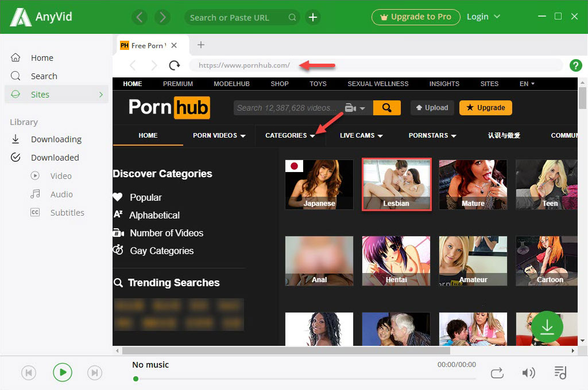The image size is (588, 390).
Task: Click the address bar showing the site URL
Action: [x=376, y=65]
